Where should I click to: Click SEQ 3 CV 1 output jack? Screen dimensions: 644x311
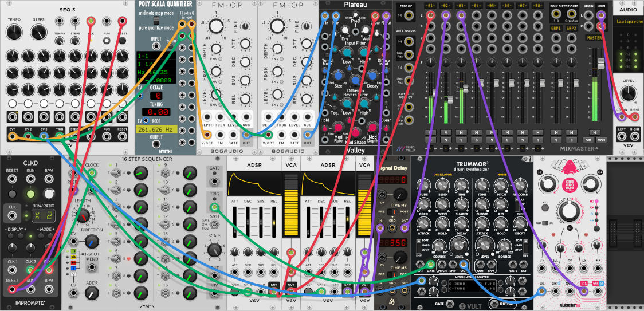(13, 137)
